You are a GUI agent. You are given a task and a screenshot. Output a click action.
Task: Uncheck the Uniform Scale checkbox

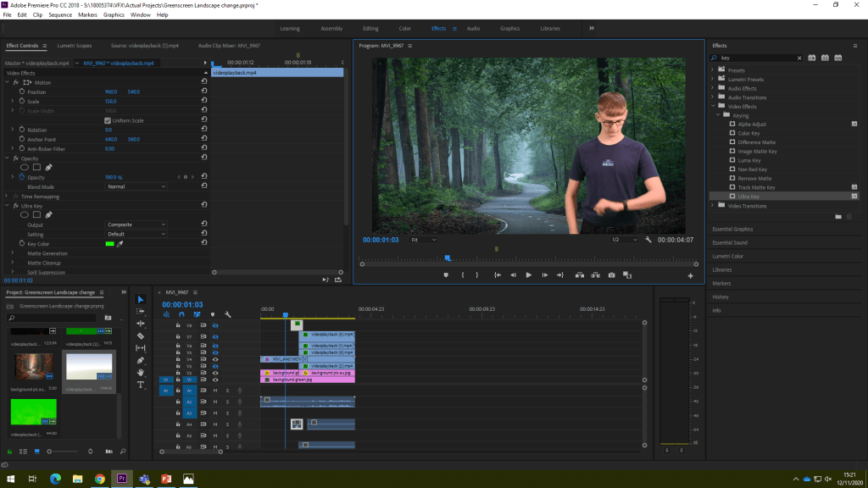coord(107,120)
